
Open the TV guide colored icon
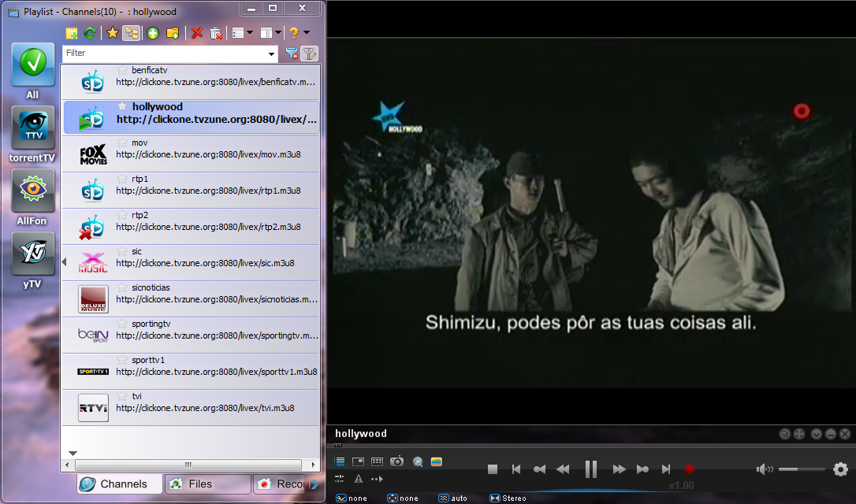pos(436,461)
